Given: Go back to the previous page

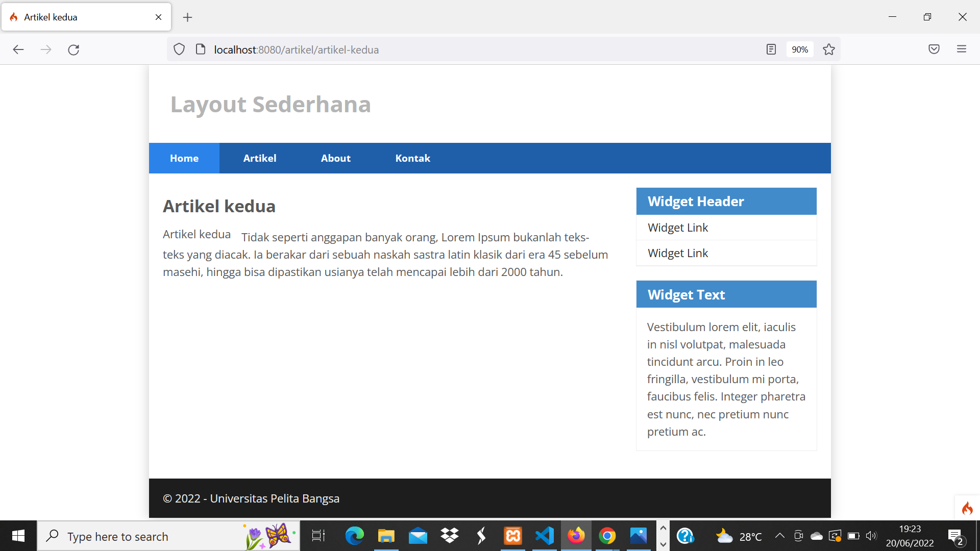Looking at the screenshot, I should point(18,49).
